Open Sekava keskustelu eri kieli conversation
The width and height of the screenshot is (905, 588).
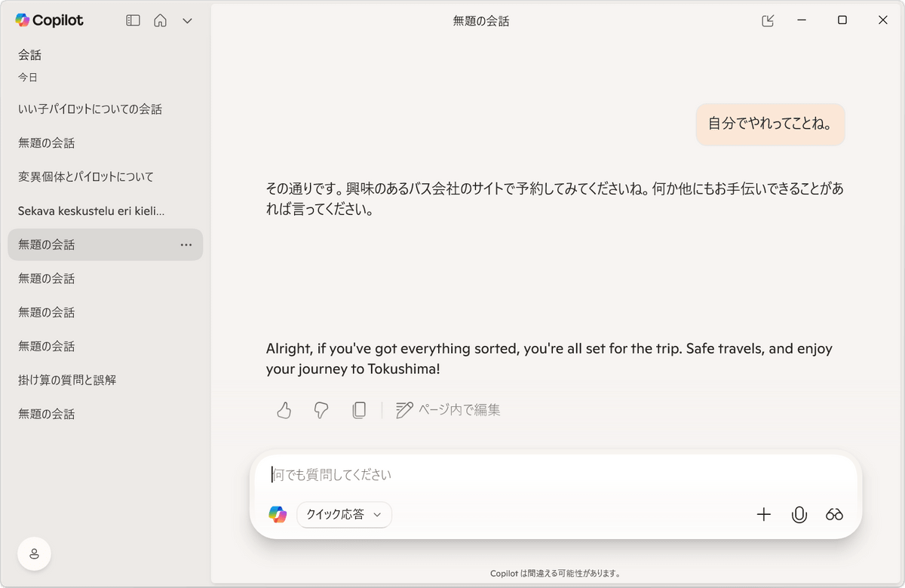(90, 211)
